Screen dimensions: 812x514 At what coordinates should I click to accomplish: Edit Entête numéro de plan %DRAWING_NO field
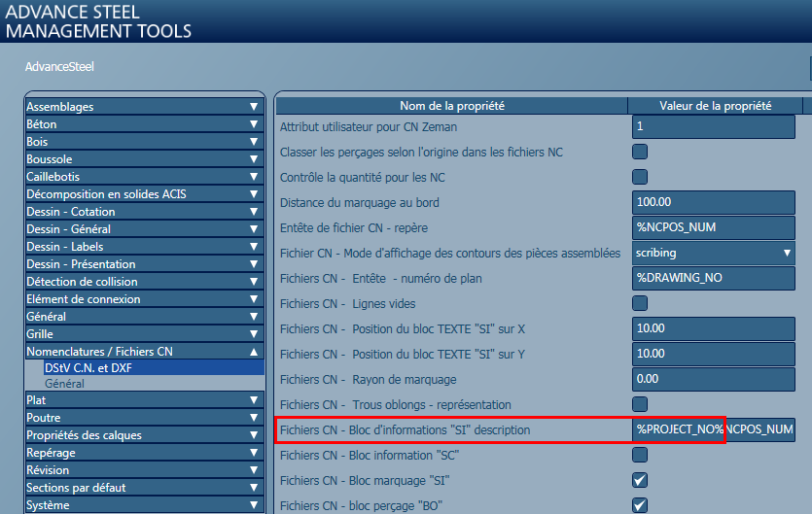click(714, 279)
